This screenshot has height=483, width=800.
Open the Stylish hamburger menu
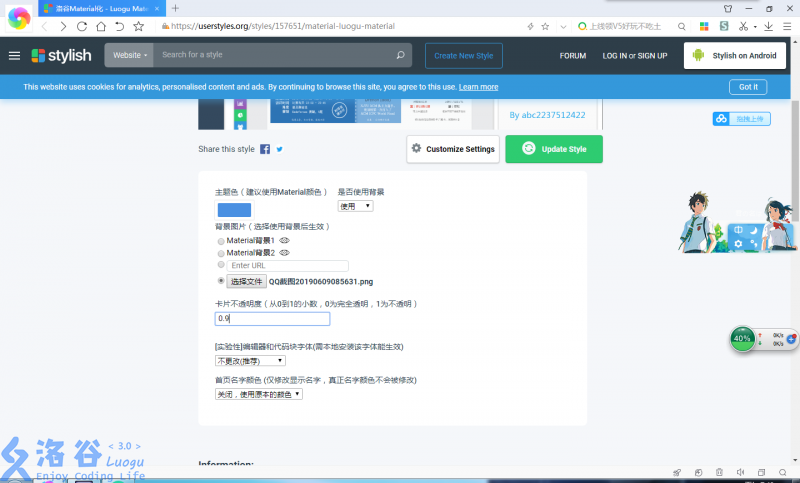pyautogui.click(x=14, y=56)
